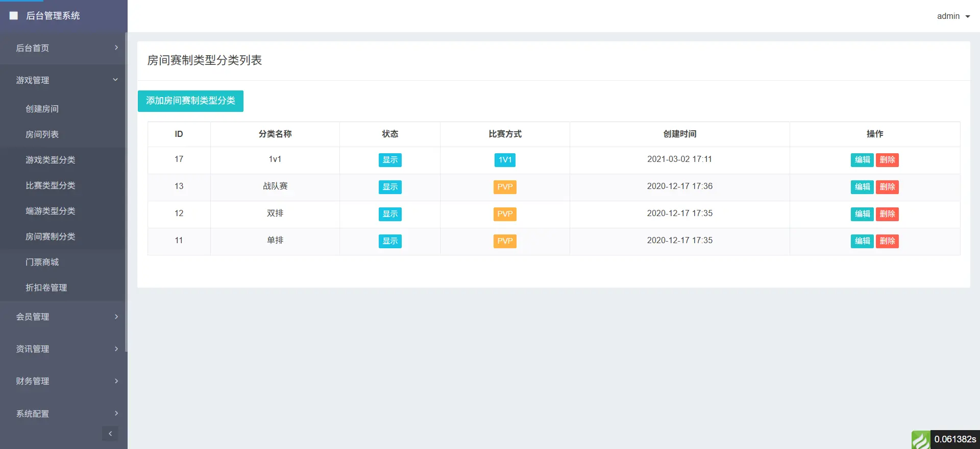The image size is (980, 449).
Task: Select 比赛类型分类 in the sidebar
Action: [51, 185]
